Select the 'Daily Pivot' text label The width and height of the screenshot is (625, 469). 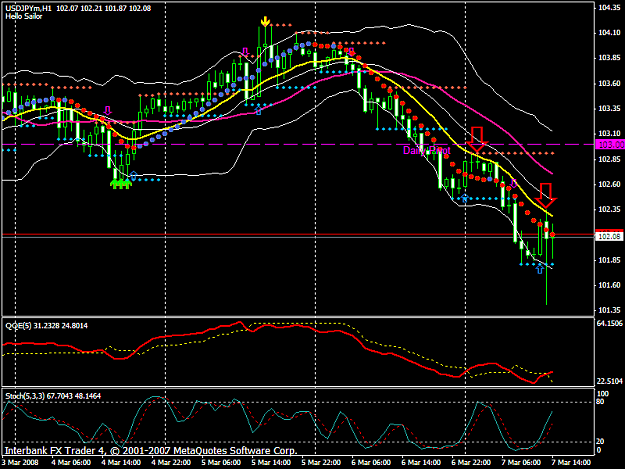click(x=427, y=150)
